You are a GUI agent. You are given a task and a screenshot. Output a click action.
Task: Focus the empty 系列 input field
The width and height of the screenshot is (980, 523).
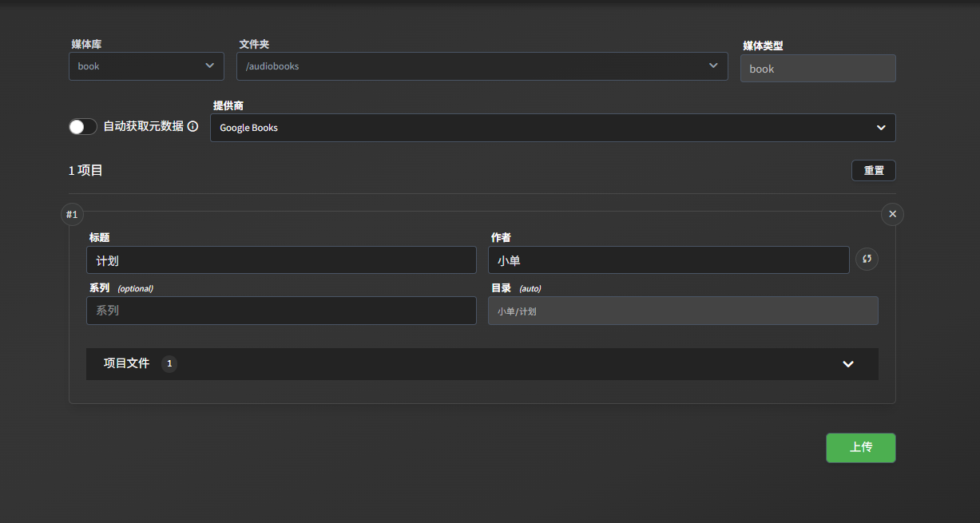point(281,311)
